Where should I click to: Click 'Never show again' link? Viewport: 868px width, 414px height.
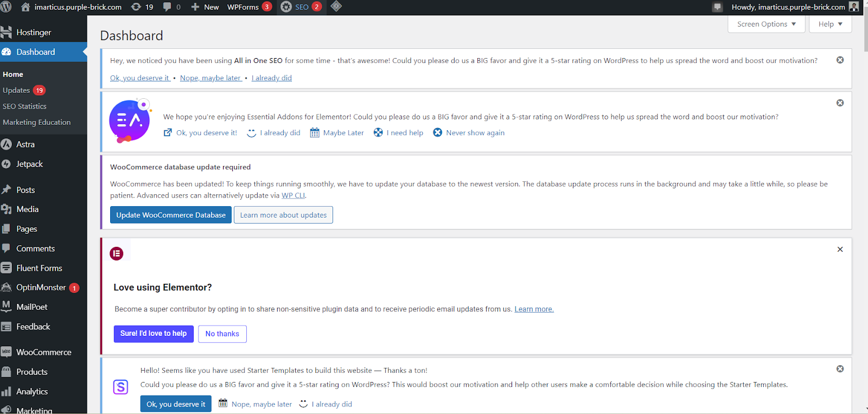point(469,133)
